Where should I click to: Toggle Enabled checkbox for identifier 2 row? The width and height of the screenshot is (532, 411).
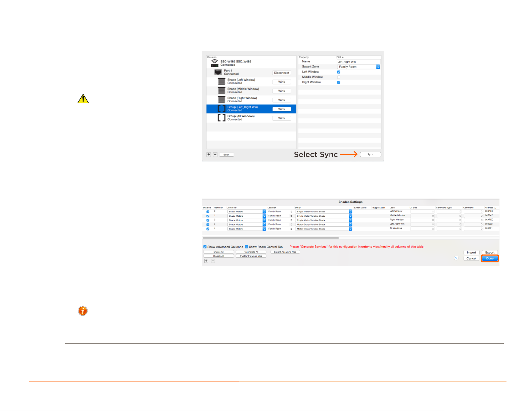pyautogui.click(x=208, y=220)
